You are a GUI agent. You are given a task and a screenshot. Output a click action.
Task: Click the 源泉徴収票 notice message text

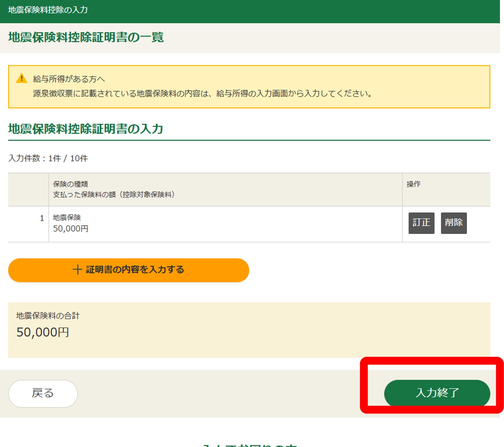202,94
